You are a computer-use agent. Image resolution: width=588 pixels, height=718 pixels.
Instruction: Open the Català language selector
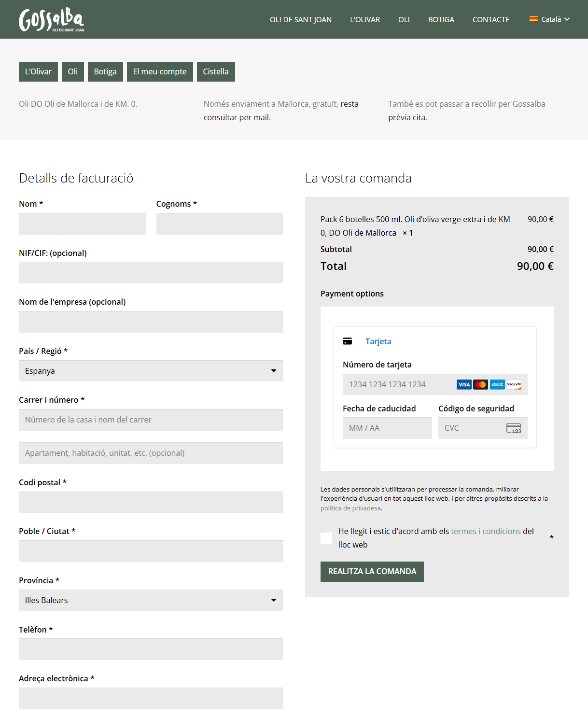(x=550, y=19)
